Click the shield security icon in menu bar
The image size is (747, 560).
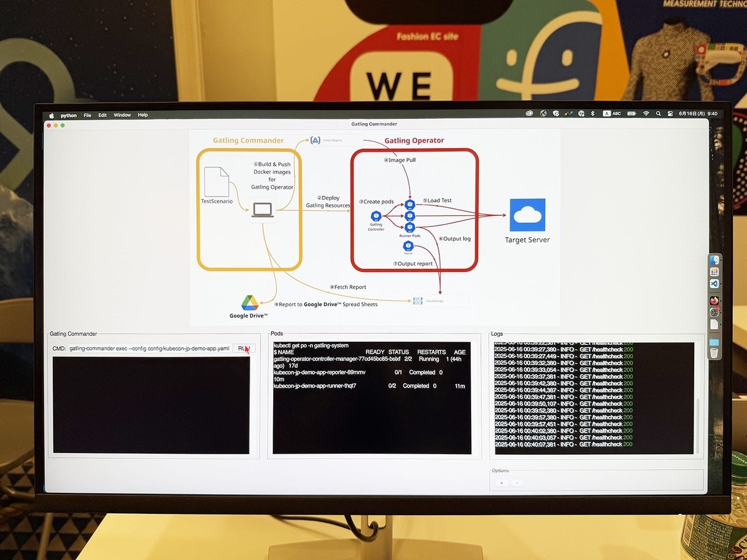pos(556,114)
